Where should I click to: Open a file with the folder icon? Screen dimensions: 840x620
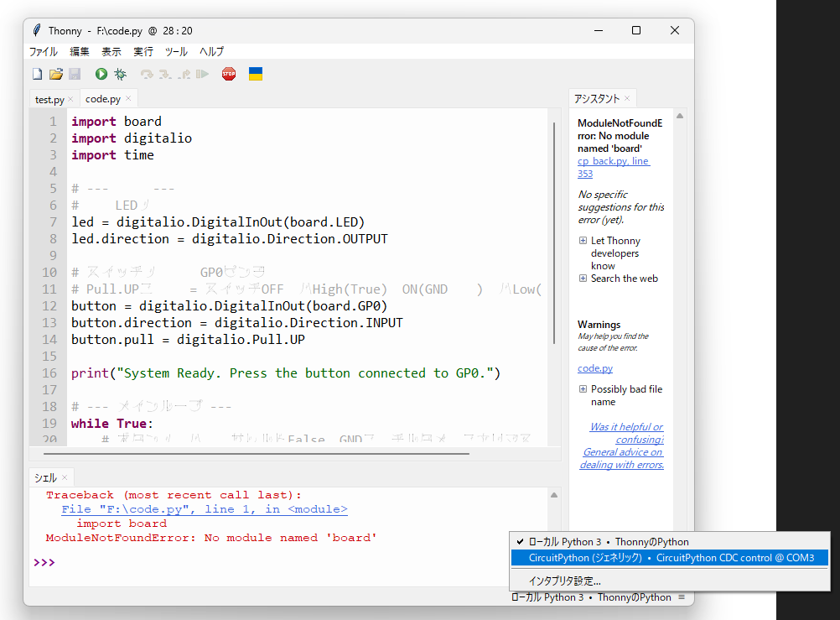[56, 74]
